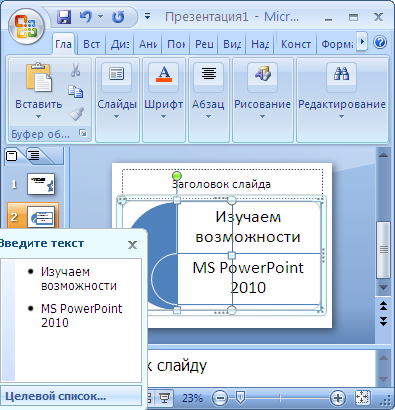Activate the Format Painter brush
395x410 pixels.
[76, 114]
